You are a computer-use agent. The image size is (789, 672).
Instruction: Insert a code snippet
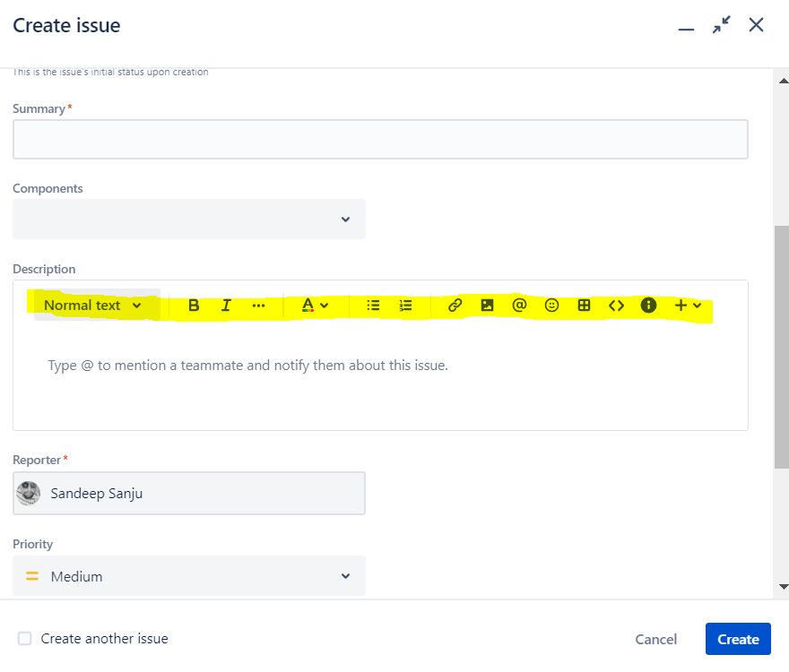coord(617,306)
